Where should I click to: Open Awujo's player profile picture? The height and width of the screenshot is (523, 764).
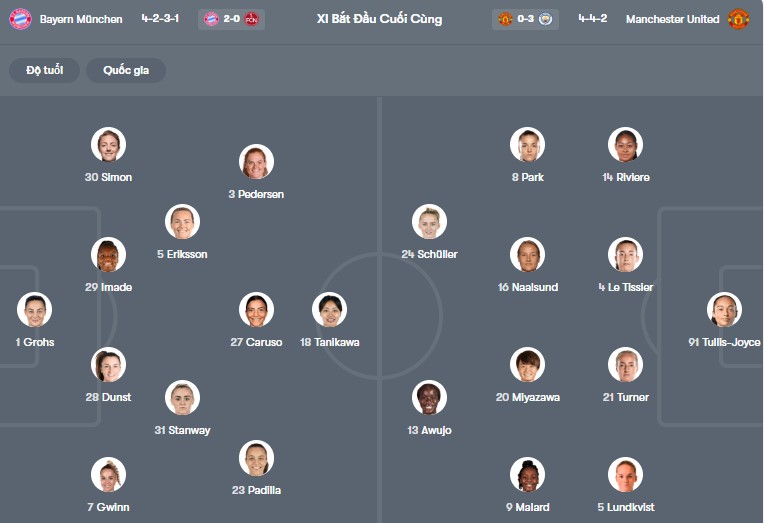429,398
